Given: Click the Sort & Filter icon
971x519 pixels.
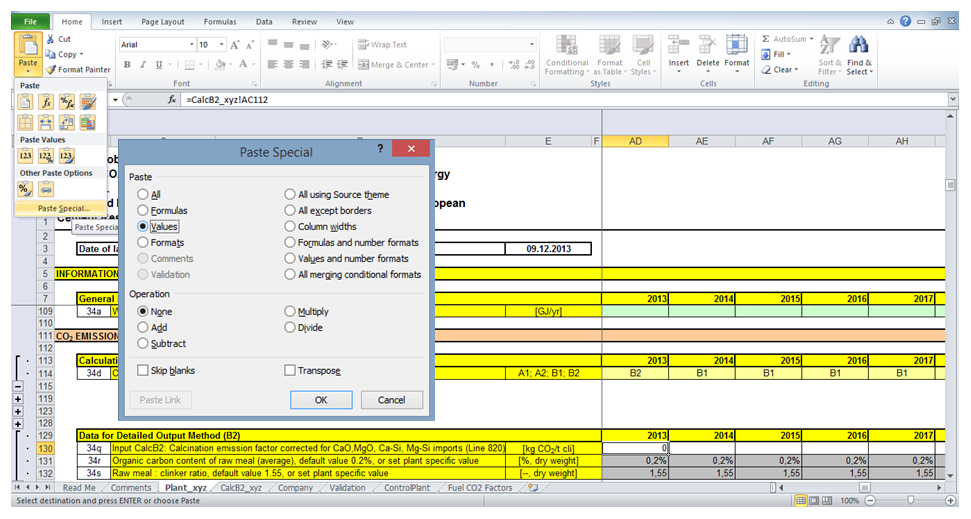Looking at the screenshot, I should [829, 45].
